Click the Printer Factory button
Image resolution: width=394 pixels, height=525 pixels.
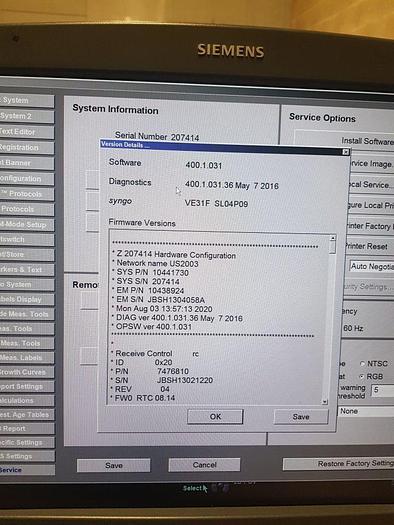pyautogui.click(x=370, y=226)
